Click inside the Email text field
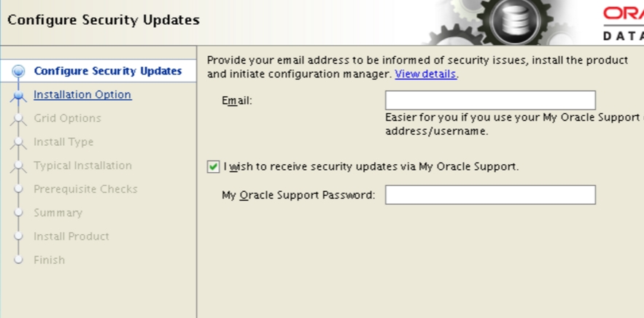Image resolution: width=644 pixels, height=318 pixels. click(x=490, y=100)
